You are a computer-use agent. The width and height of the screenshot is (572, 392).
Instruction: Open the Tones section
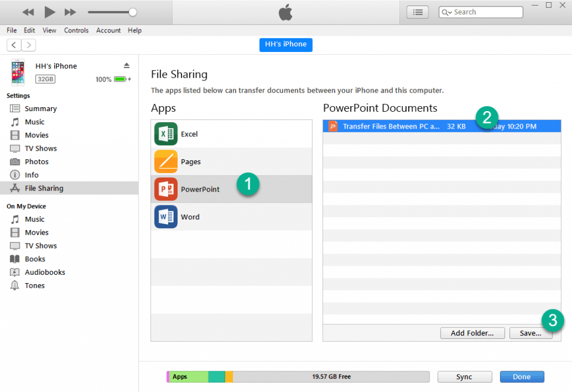point(34,285)
